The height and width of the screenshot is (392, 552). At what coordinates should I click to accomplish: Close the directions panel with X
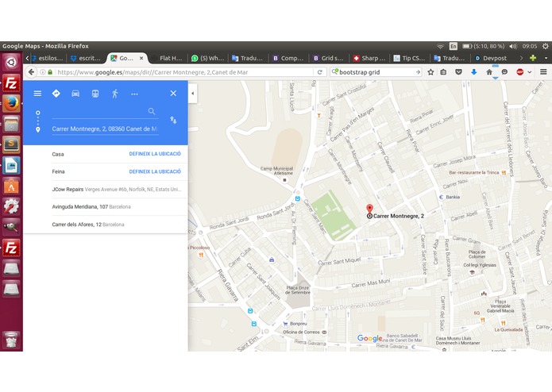(x=173, y=94)
